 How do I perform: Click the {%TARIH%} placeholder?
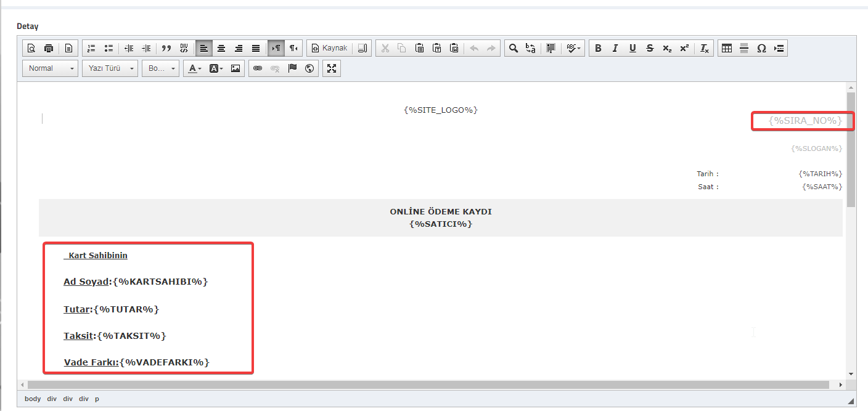tap(821, 174)
